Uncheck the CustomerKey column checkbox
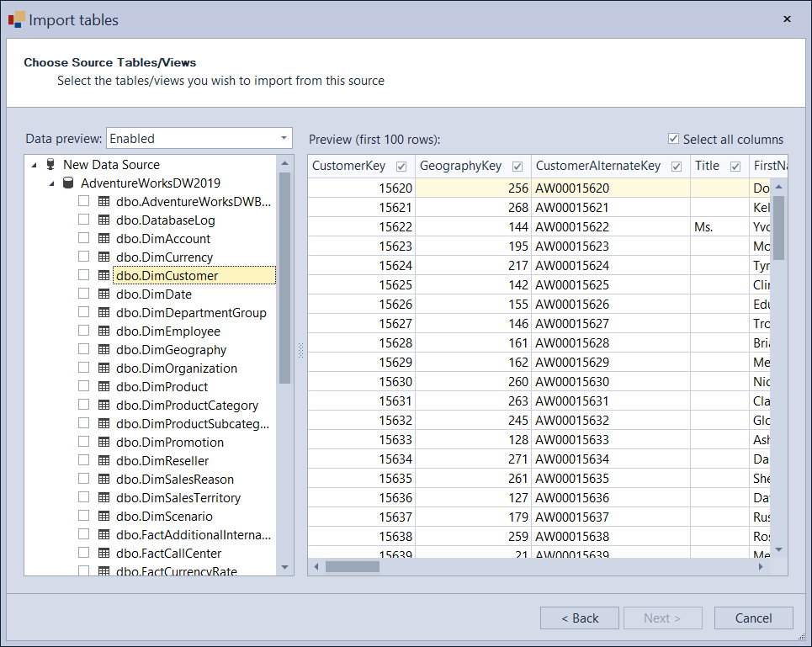812x647 pixels. [x=401, y=166]
